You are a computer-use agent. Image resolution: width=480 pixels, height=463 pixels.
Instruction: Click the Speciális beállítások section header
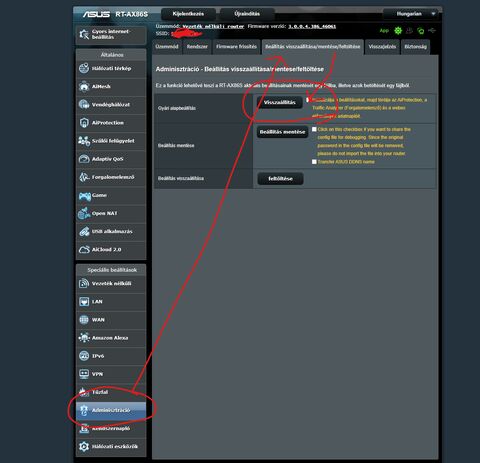(x=112, y=270)
